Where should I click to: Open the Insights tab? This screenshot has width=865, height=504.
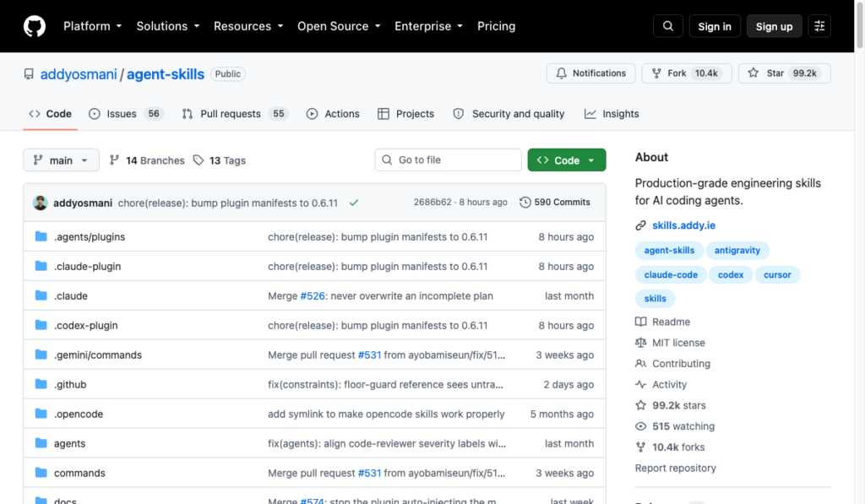(612, 114)
